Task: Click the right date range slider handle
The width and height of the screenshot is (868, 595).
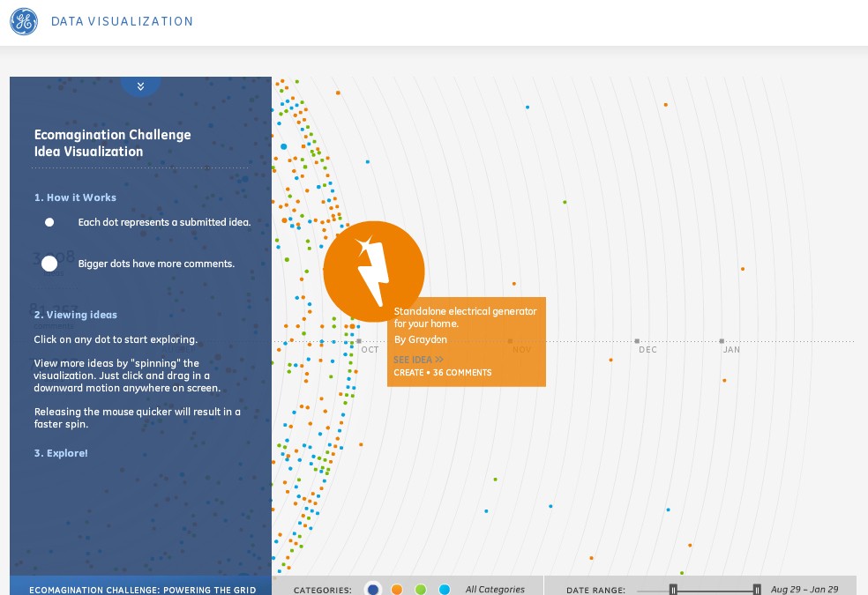Action: pos(757,590)
